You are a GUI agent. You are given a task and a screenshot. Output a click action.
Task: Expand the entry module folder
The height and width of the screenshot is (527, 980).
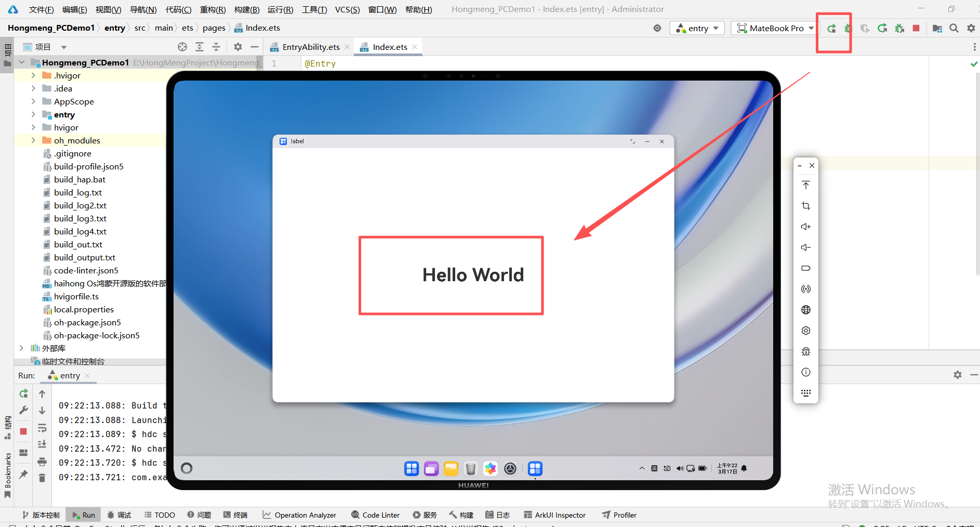pyautogui.click(x=33, y=114)
